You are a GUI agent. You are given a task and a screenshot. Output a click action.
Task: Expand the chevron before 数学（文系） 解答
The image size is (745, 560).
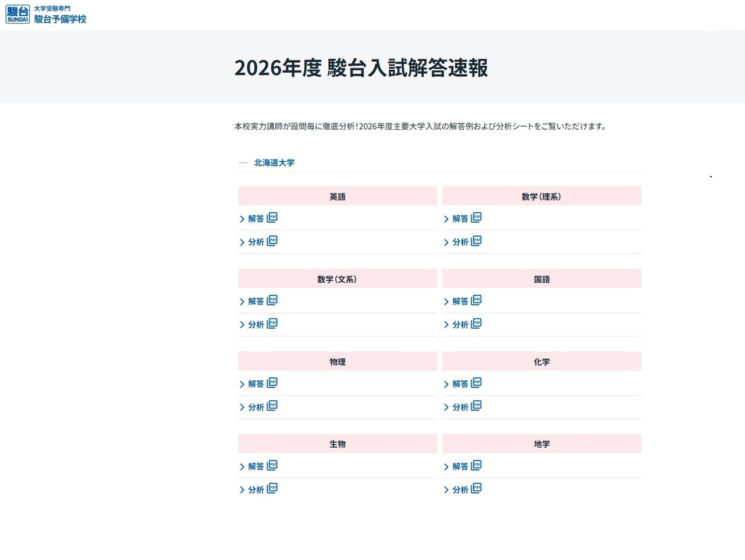click(x=242, y=301)
